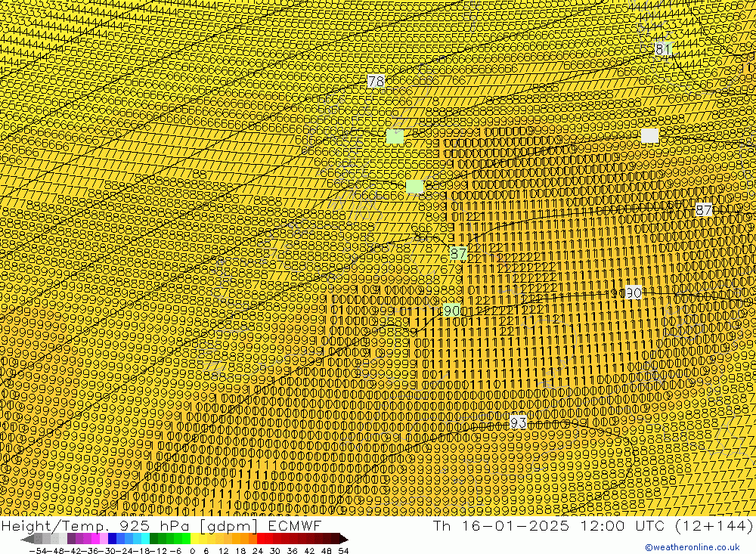Open the weatheronline.co.uk copyright link

692,546
